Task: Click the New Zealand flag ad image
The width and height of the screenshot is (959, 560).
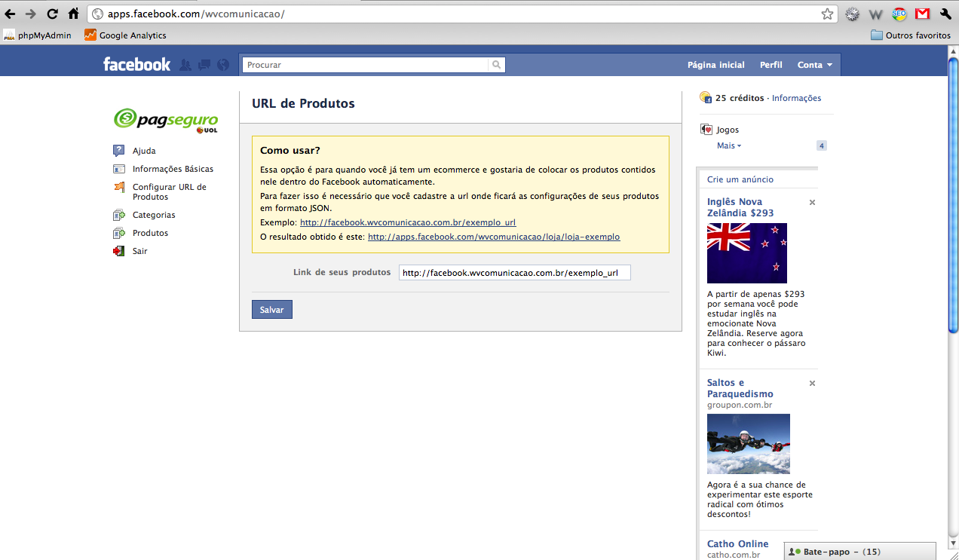Action: click(747, 253)
